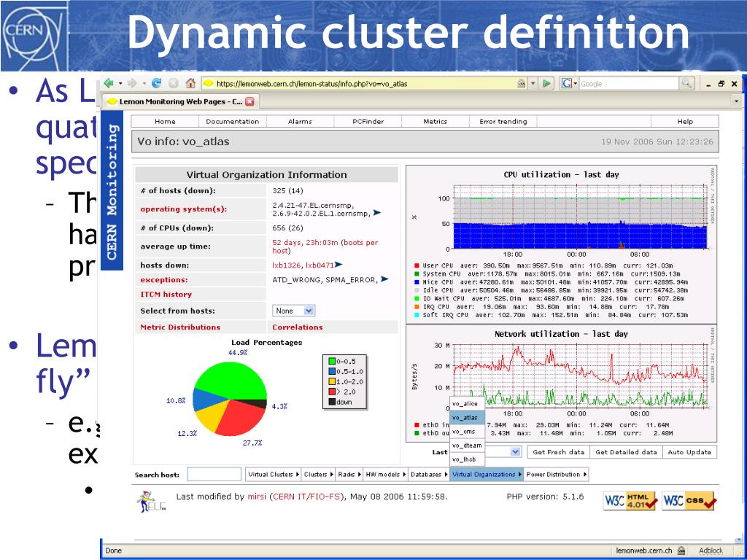Open the Select from hosts dropdown

click(293, 311)
